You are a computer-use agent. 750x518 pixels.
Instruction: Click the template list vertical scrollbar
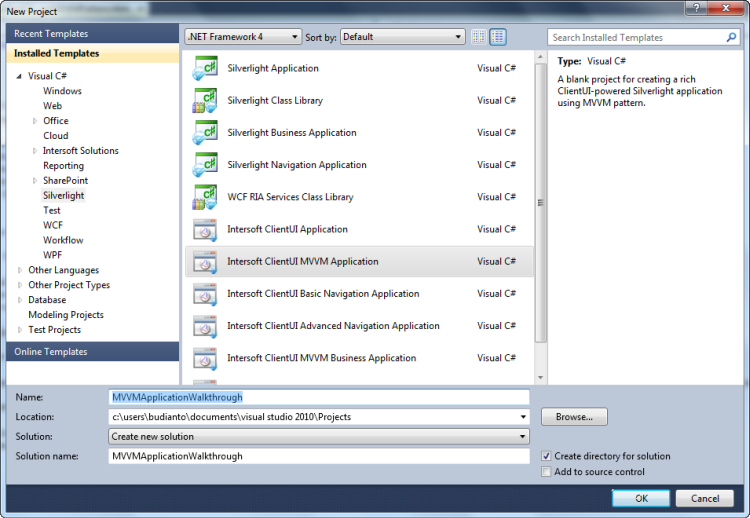[542, 200]
